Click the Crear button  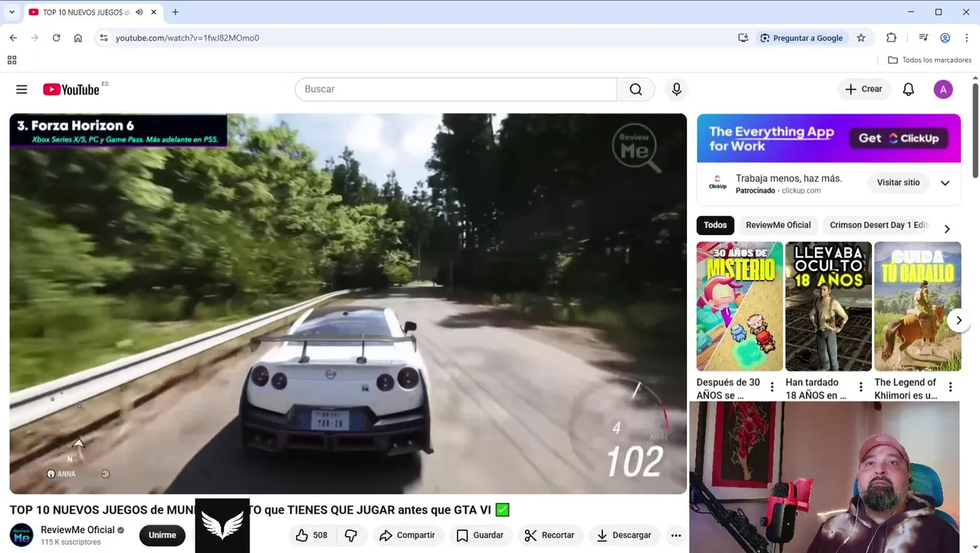pos(864,89)
